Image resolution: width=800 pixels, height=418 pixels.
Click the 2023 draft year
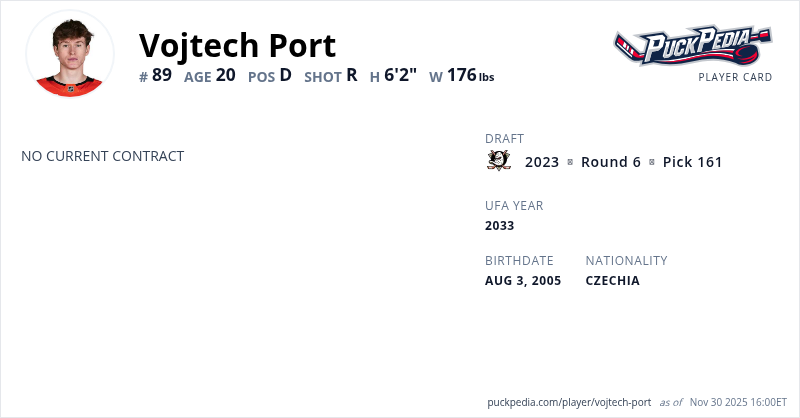click(x=542, y=162)
